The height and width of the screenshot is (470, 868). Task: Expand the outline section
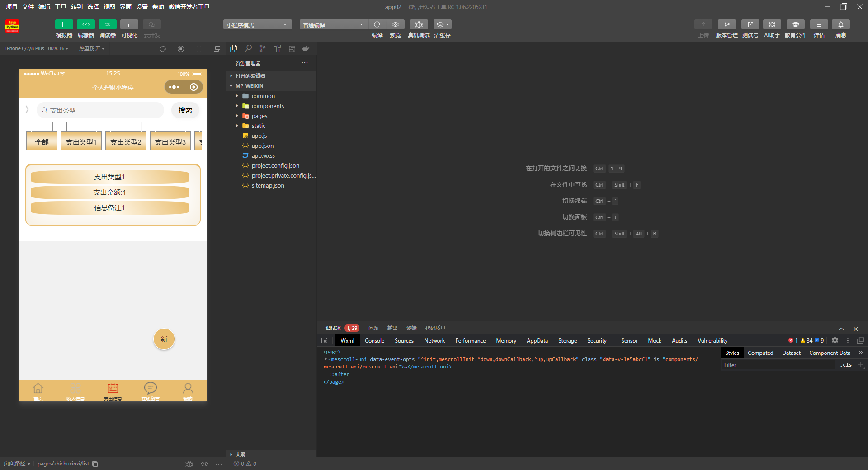pos(271,455)
